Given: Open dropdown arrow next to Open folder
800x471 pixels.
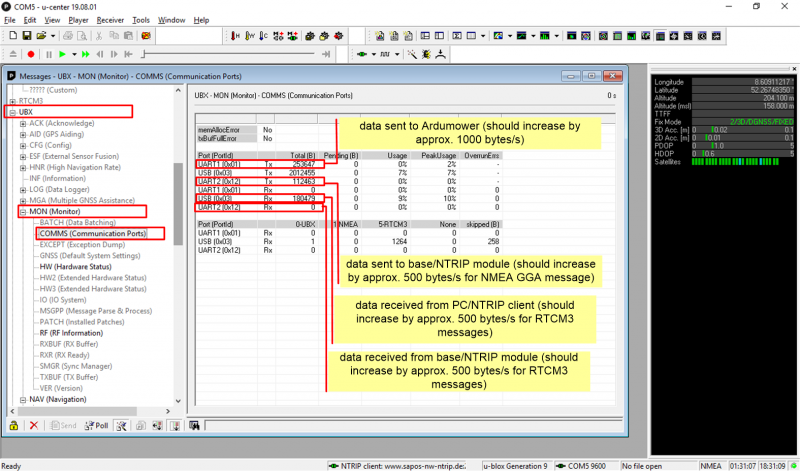Looking at the screenshot, I should click(53, 36).
